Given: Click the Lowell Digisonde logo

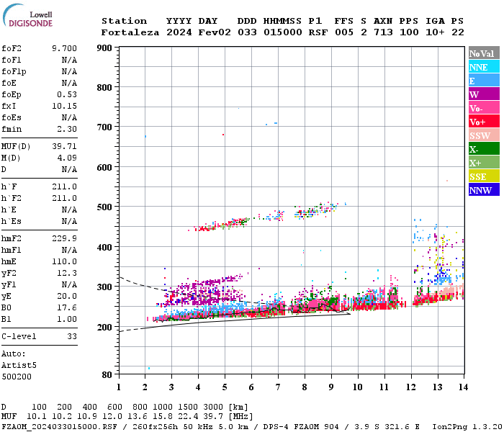Looking at the screenshot, I should [x=27, y=15].
